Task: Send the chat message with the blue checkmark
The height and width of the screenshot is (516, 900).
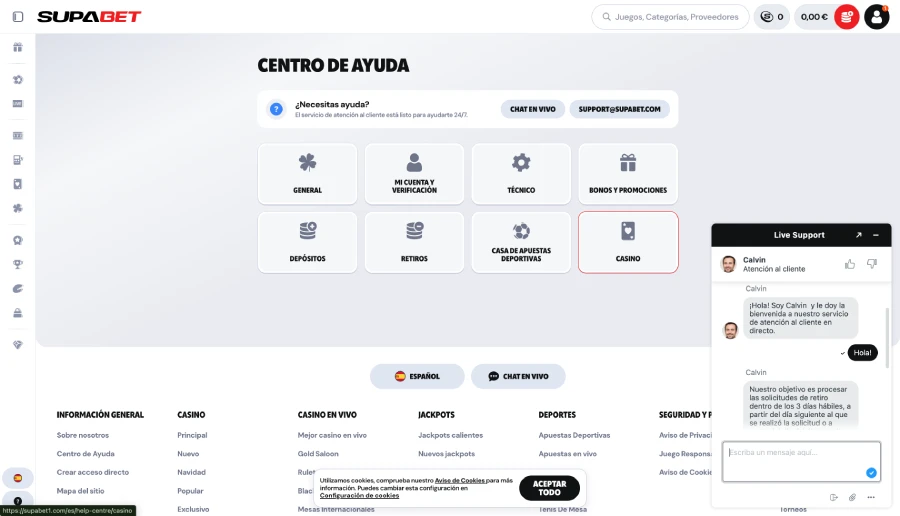Action: tap(871, 472)
